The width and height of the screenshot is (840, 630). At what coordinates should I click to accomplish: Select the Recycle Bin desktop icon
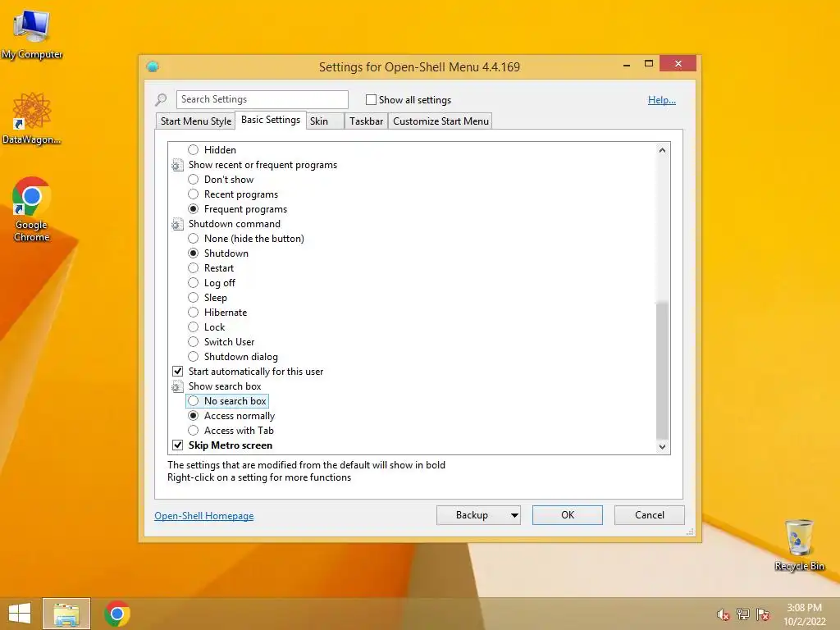799,545
